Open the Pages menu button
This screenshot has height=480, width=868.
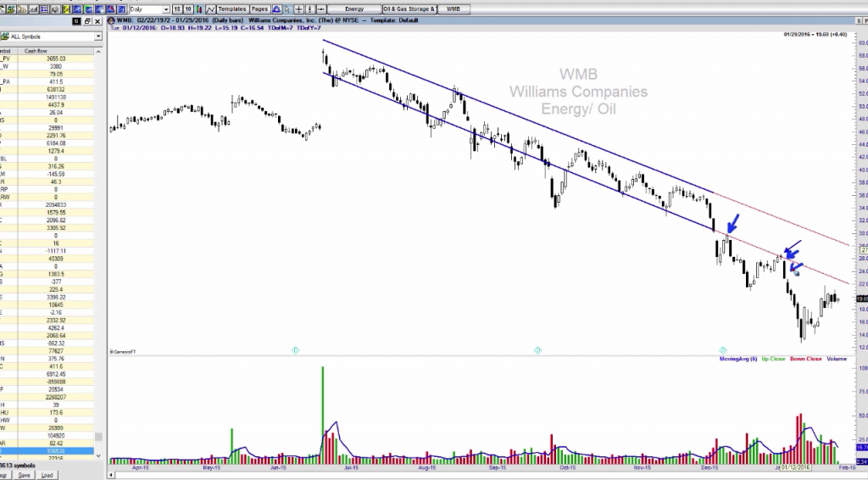(259, 9)
